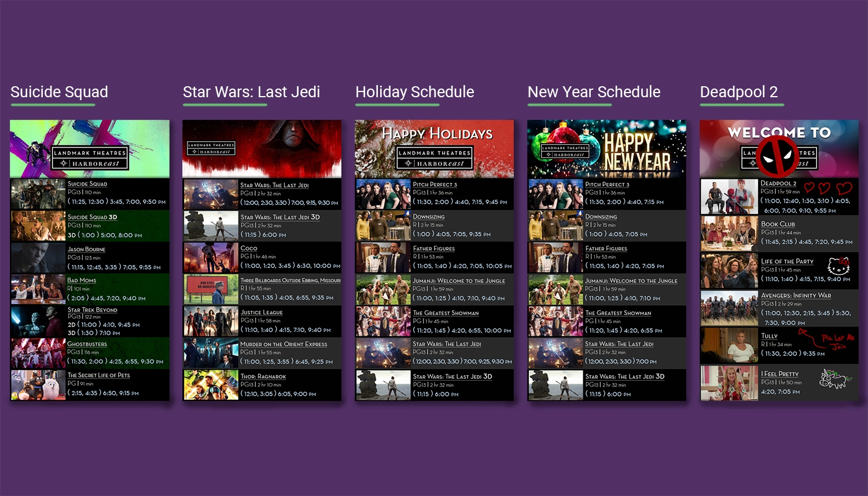
Task: Select the Secret Life of Pets poster thumbnail
Action: click(x=38, y=385)
